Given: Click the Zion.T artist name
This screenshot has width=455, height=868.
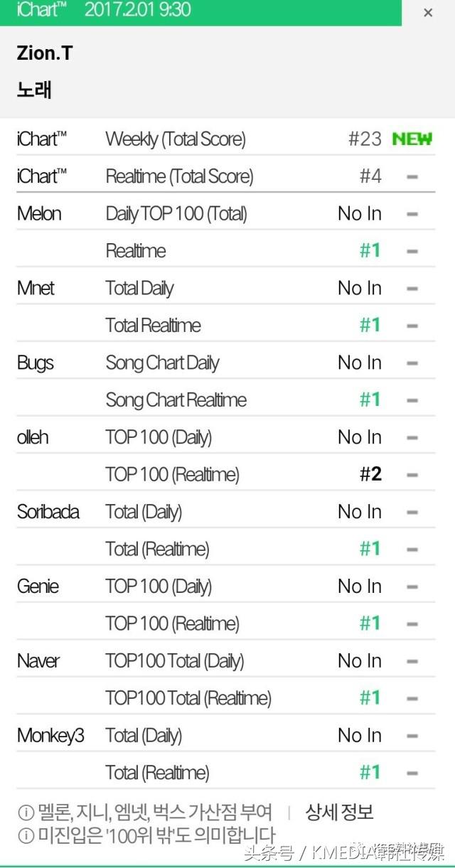Looking at the screenshot, I should [44, 53].
